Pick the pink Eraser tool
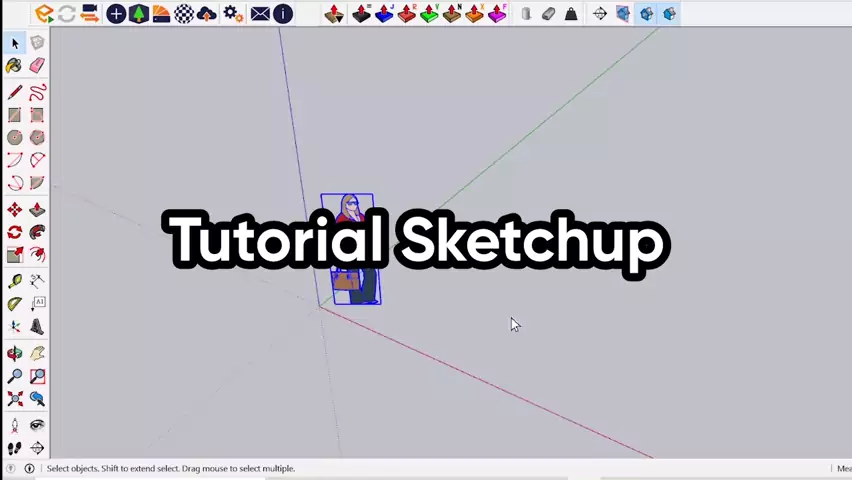Screen dimensions: 852x480 (37, 65)
